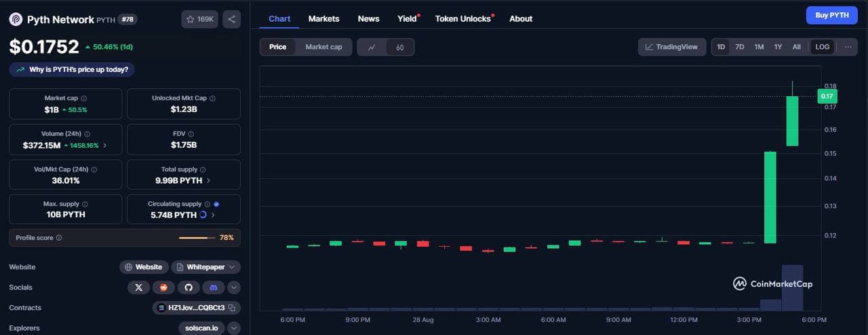Image resolution: width=868 pixels, height=335 pixels.
Task: Open the Token Unlocks tab
Action: coord(464,18)
